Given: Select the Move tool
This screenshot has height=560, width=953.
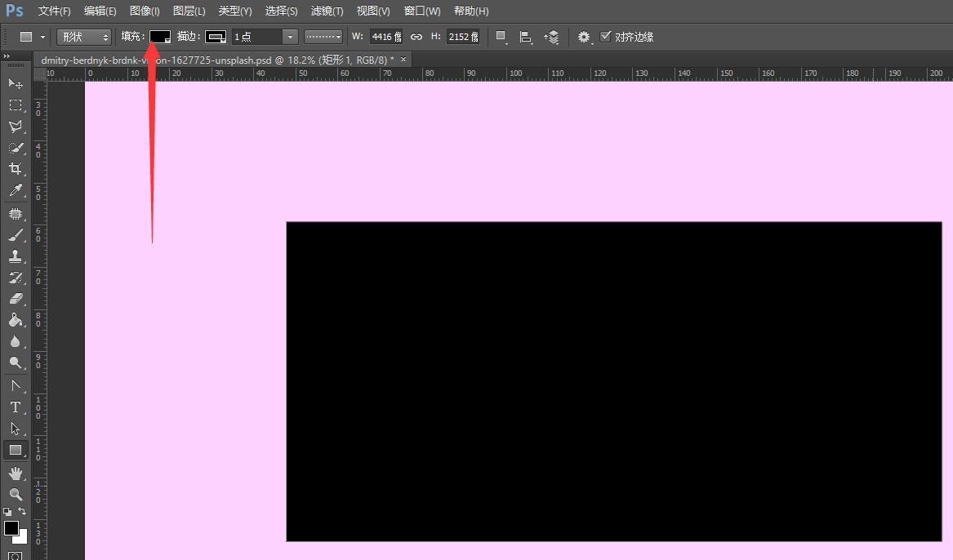Looking at the screenshot, I should click(x=16, y=83).
